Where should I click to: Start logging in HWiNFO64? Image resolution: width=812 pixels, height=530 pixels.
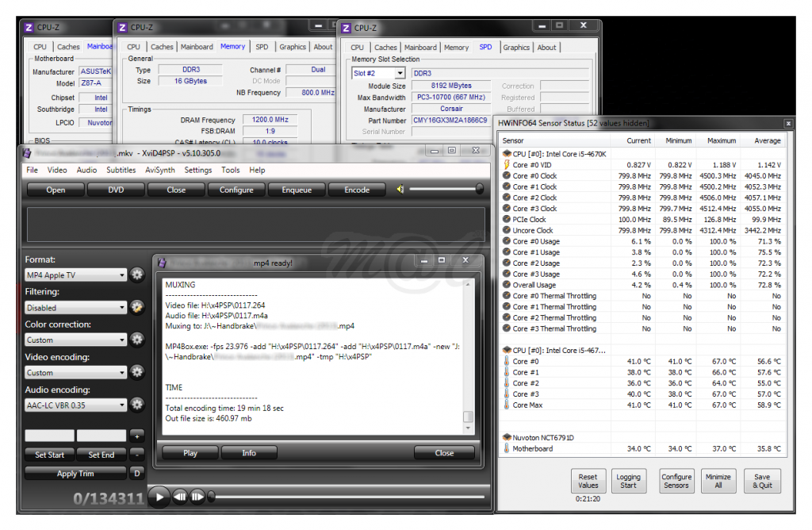click(629, 480)
